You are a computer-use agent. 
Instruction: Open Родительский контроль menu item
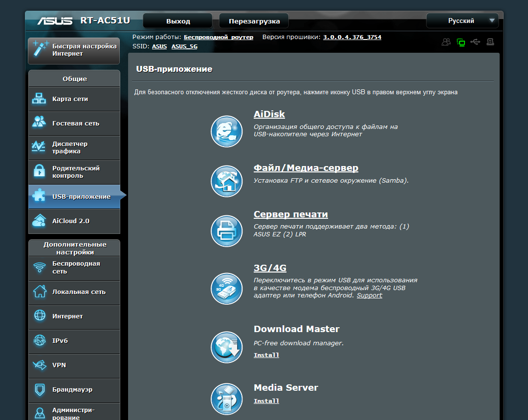pos(74,172)
